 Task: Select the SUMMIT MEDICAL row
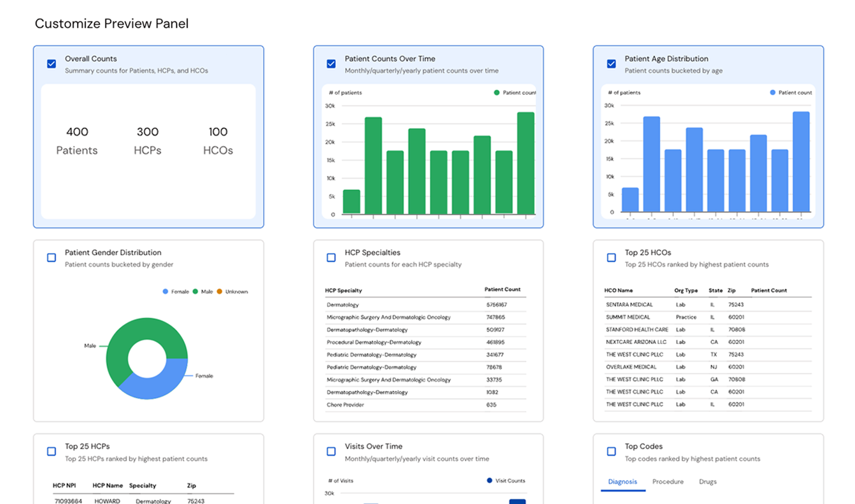(x=708, y=317)
